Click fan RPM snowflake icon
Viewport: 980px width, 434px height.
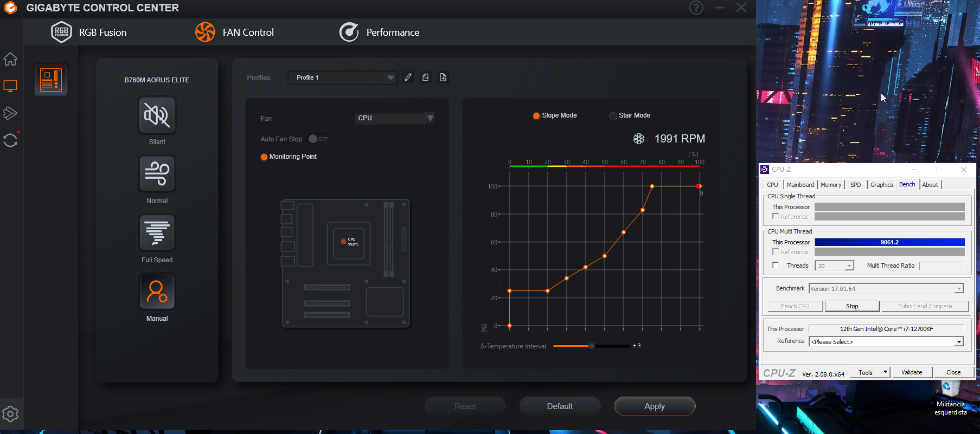click(639, 139)
